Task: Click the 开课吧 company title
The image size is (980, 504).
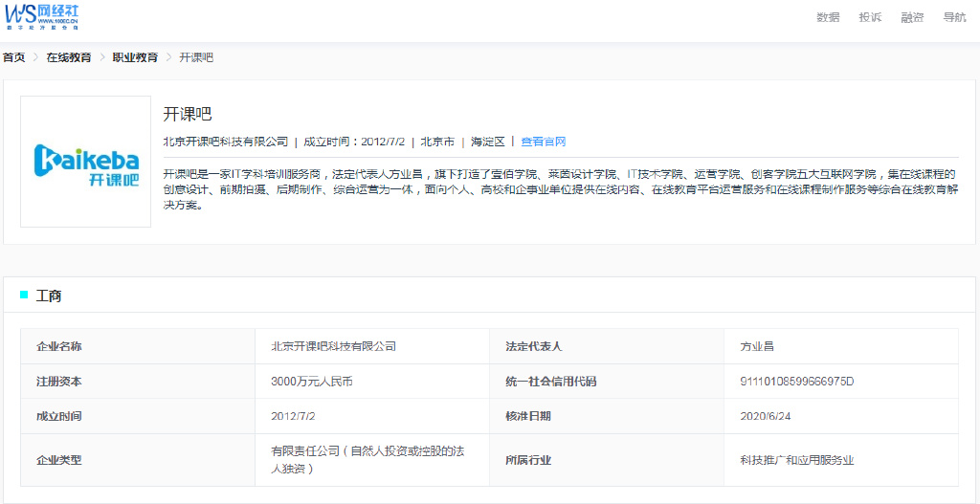Action: (188, 115)
